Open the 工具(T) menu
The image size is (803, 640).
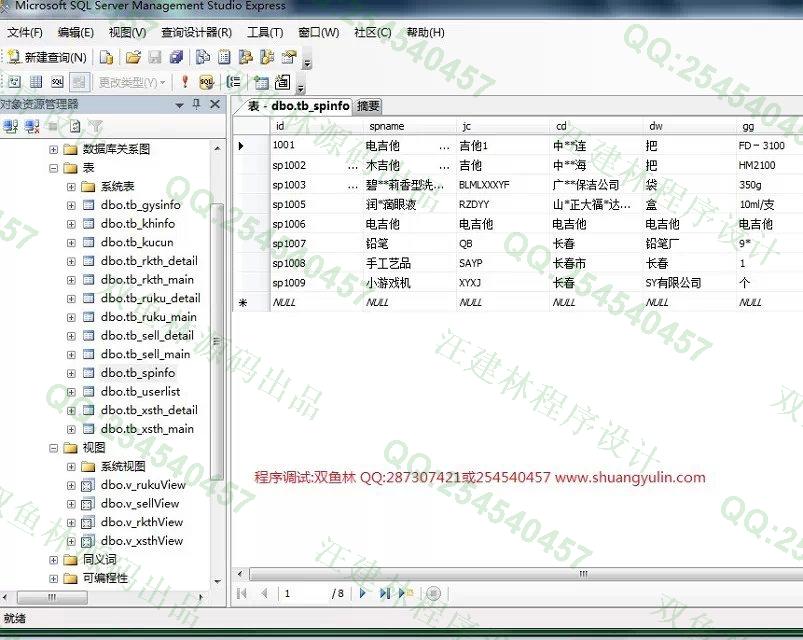click(x=264, y=32)
